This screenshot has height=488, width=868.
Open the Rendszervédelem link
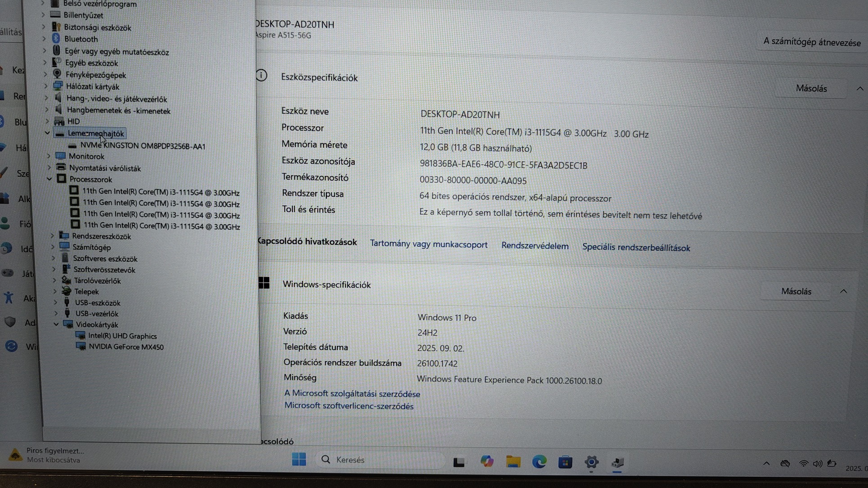pos(534,246)
